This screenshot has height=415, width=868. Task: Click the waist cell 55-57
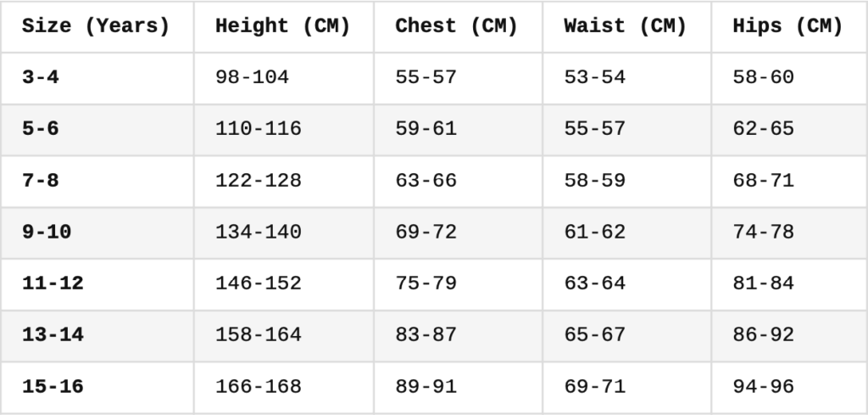(595, 129)
